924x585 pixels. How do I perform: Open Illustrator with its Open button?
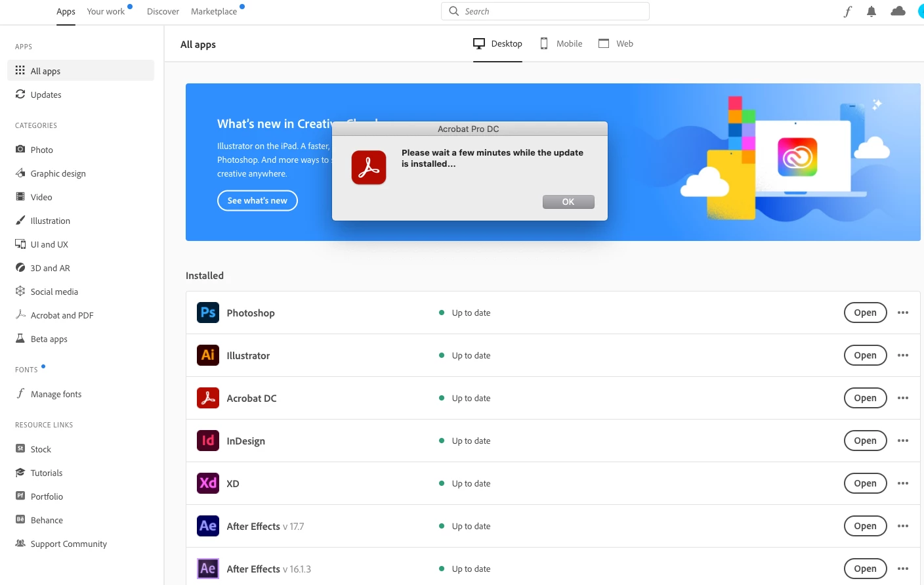865,355
